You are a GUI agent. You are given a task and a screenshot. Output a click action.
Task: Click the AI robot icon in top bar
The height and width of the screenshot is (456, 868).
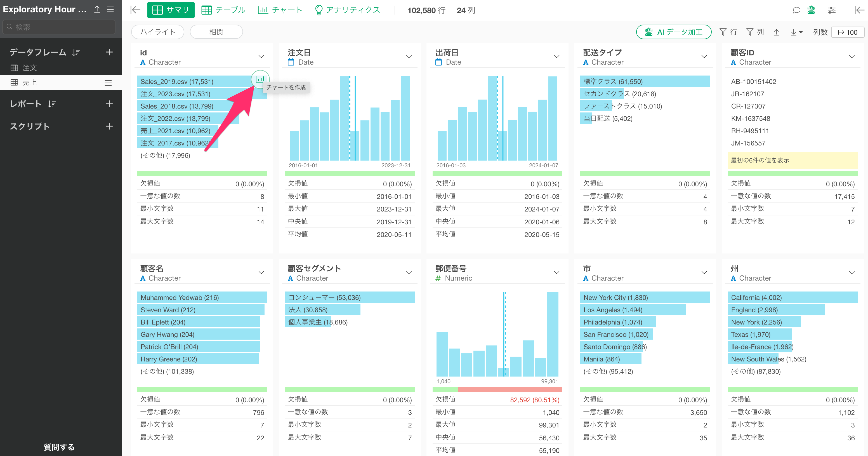click(812, 10)
